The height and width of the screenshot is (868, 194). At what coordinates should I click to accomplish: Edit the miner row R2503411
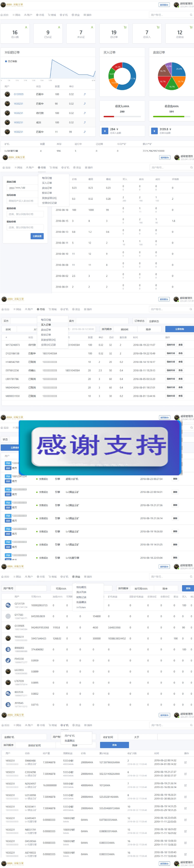click(186, 808)
